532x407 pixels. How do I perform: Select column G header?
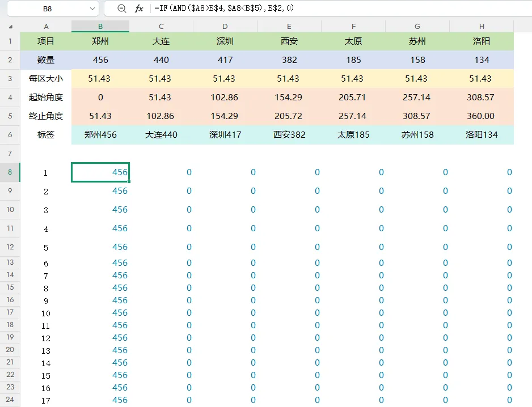pos(417,27)
